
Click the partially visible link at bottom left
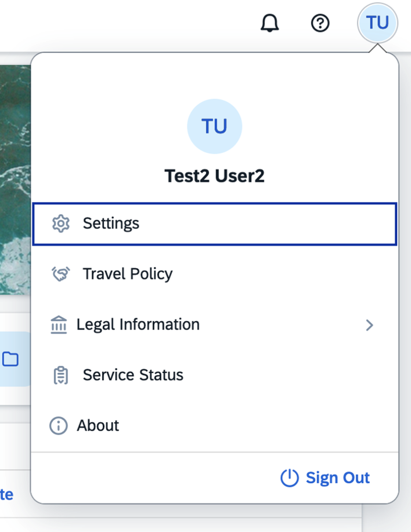[8, 494]
